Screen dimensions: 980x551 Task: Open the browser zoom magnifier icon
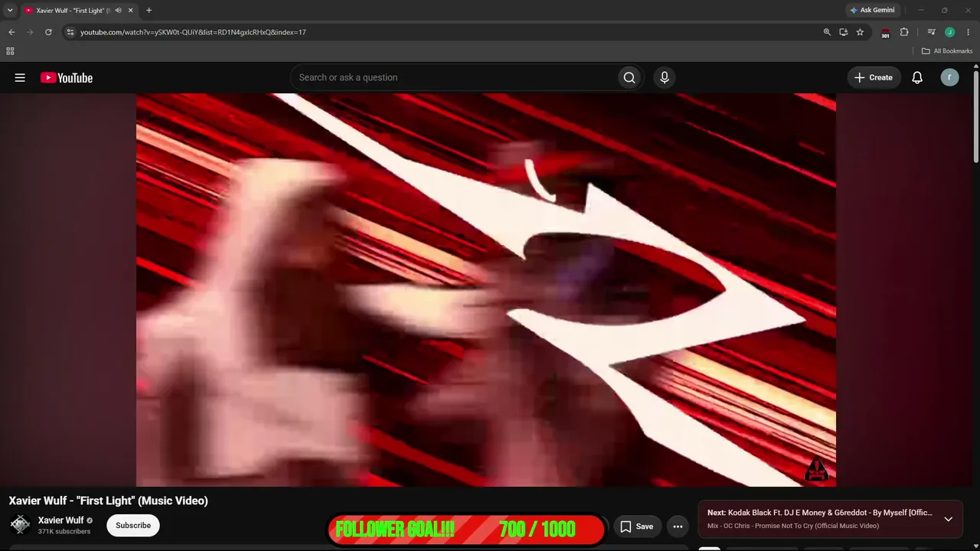coord(827,32)
